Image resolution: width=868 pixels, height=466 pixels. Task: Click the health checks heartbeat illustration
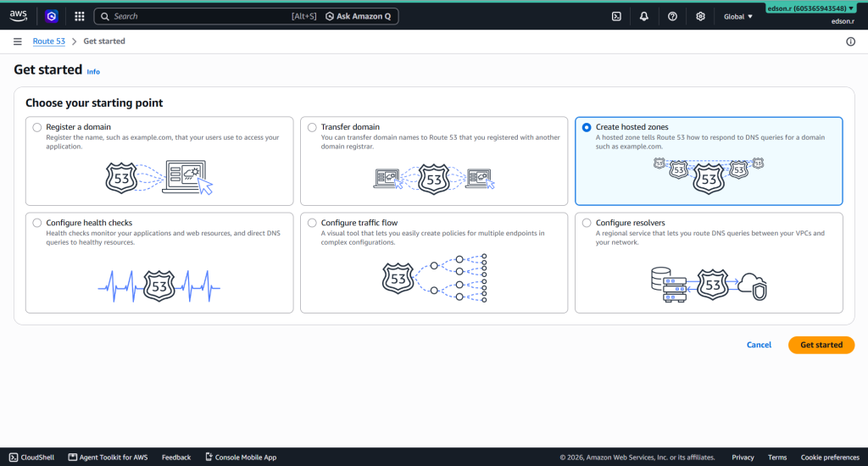point(159,286)
